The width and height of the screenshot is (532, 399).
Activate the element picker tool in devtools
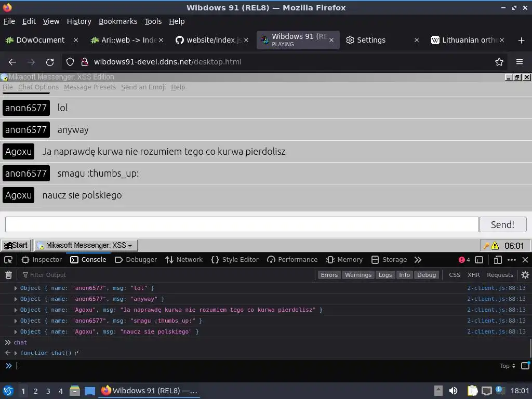(x=8, y=260)
